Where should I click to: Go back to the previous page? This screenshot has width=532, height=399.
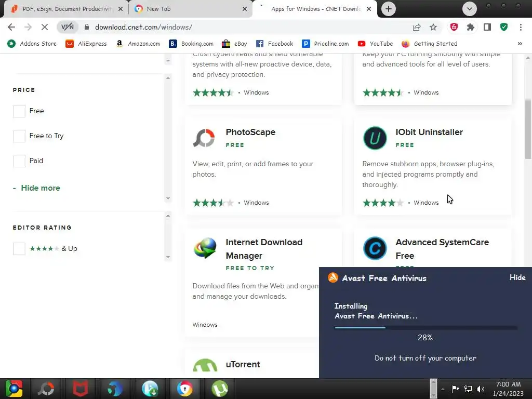click(x=11, y=27)
